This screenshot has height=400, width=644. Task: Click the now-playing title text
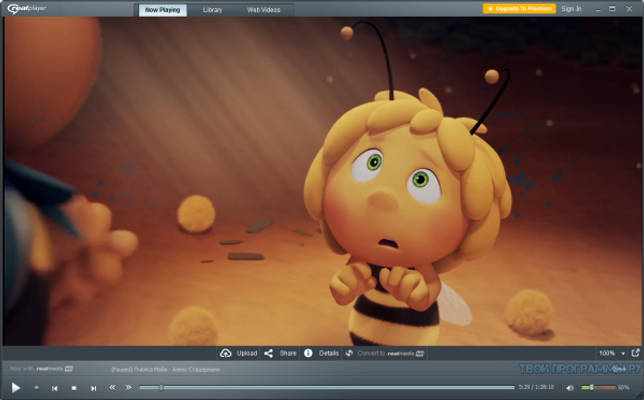165,370
